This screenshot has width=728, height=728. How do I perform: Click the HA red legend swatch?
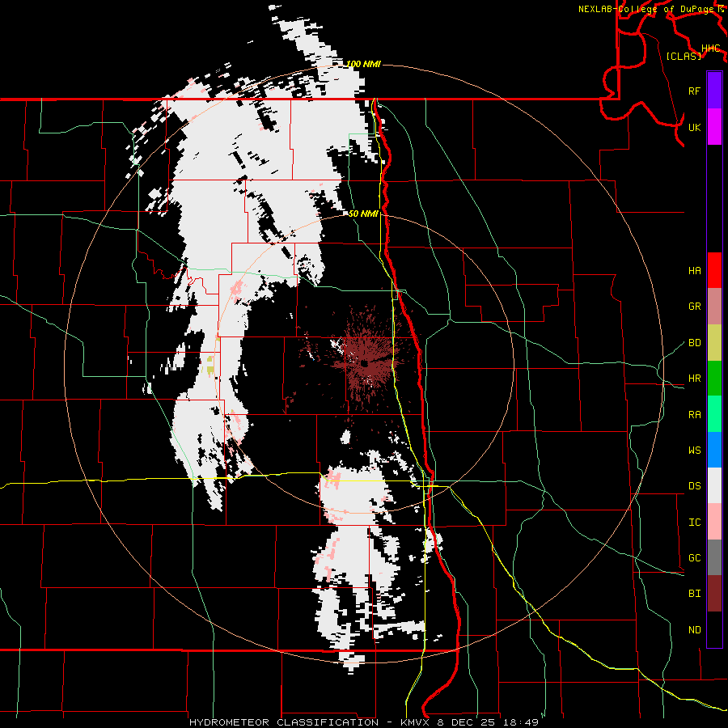pos(714,270)
